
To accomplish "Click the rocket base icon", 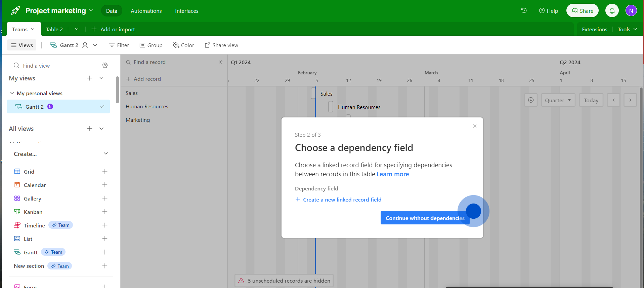I will (x=15, y=10).
